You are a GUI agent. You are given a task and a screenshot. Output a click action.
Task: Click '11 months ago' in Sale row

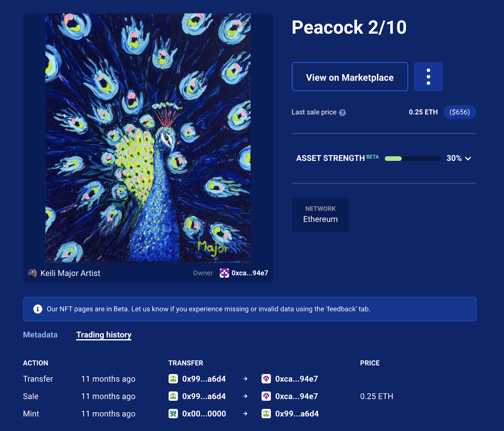(x=108, y=396)
